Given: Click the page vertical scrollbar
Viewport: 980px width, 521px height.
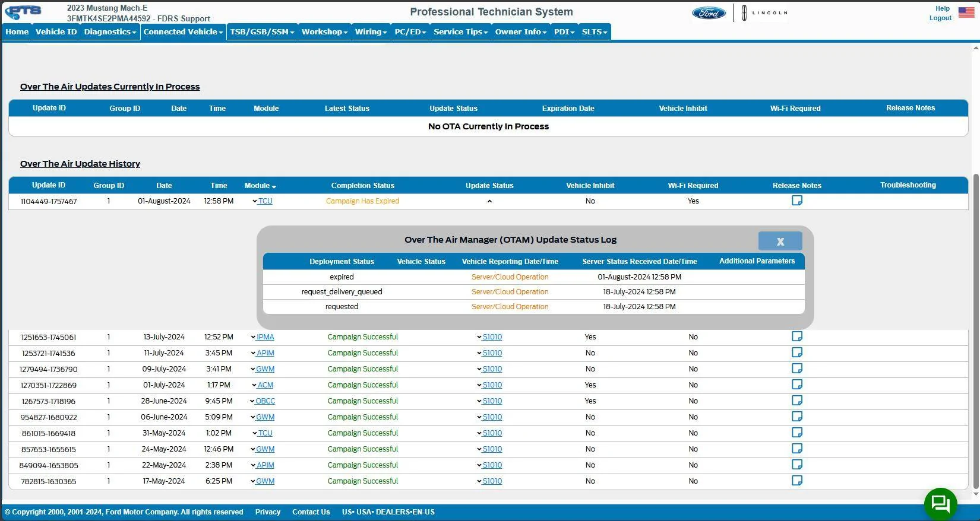Looking at the screenshot, I should 976,332.
